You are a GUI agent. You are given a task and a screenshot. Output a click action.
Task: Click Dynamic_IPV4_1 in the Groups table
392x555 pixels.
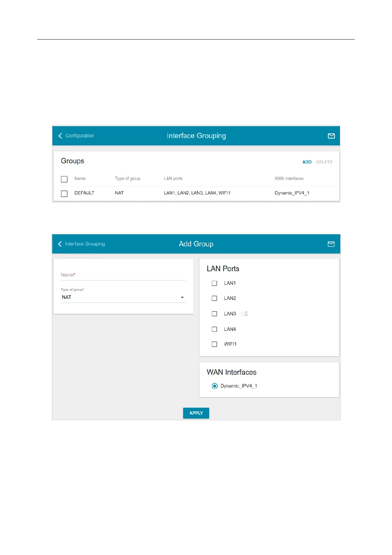292,193
